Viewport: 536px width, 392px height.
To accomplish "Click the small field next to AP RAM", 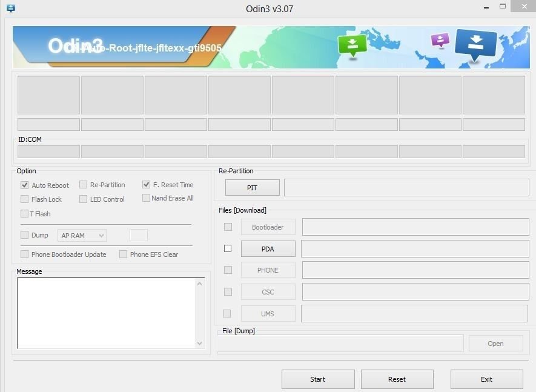I will coord(139,235).
